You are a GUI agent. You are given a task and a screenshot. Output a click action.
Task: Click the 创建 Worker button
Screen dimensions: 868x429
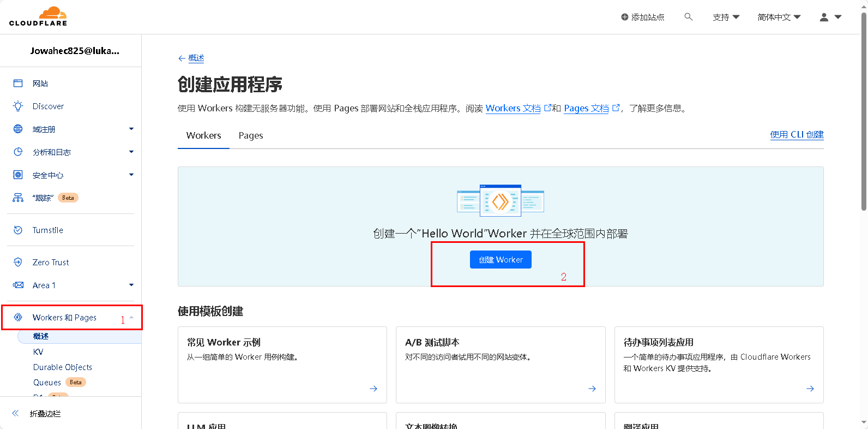501,260
